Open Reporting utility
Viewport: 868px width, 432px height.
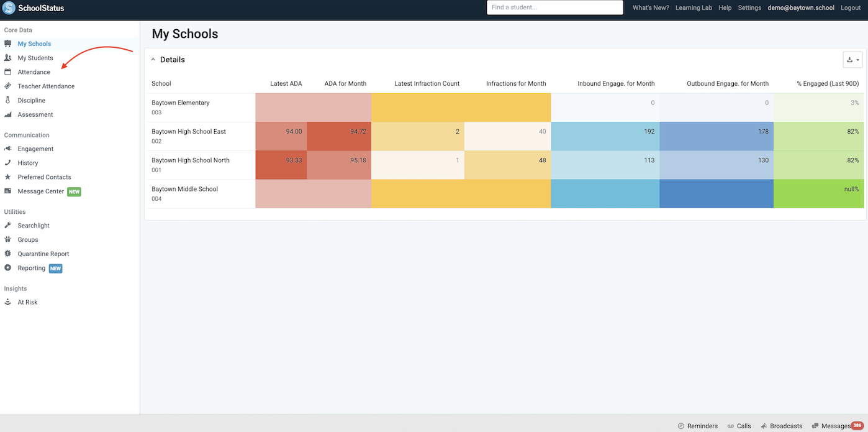pos(32,268)
